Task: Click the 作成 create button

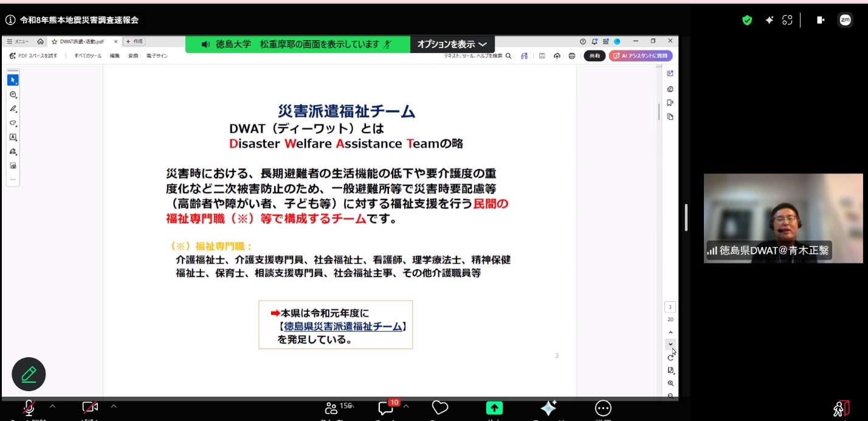Action: 134,41
